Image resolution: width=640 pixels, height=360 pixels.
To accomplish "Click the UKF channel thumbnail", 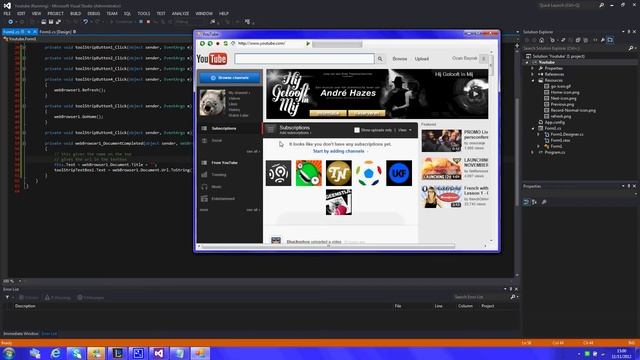I will click(x=399, y=173).
